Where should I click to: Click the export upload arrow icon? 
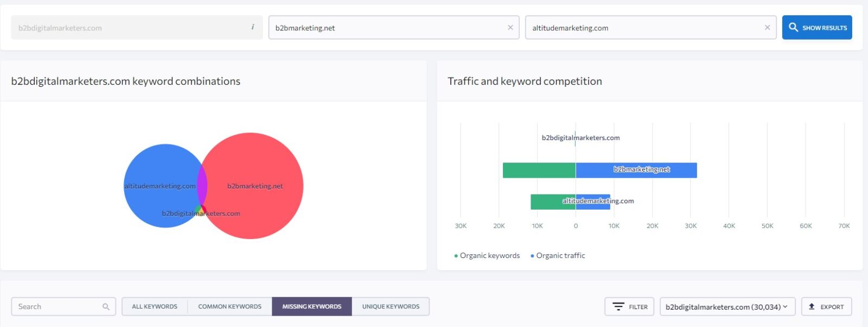click(812, 306)
